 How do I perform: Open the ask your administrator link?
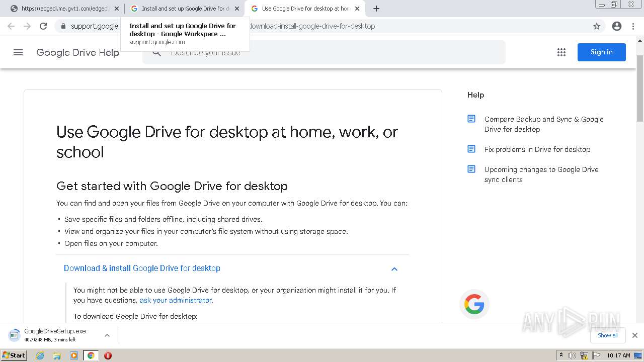(x=176, y=300)
